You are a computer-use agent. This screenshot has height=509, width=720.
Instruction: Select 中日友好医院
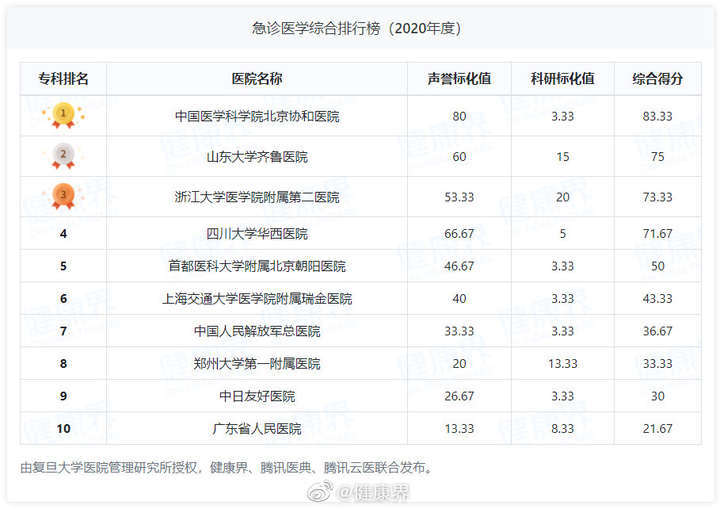(x=257, y=396)
